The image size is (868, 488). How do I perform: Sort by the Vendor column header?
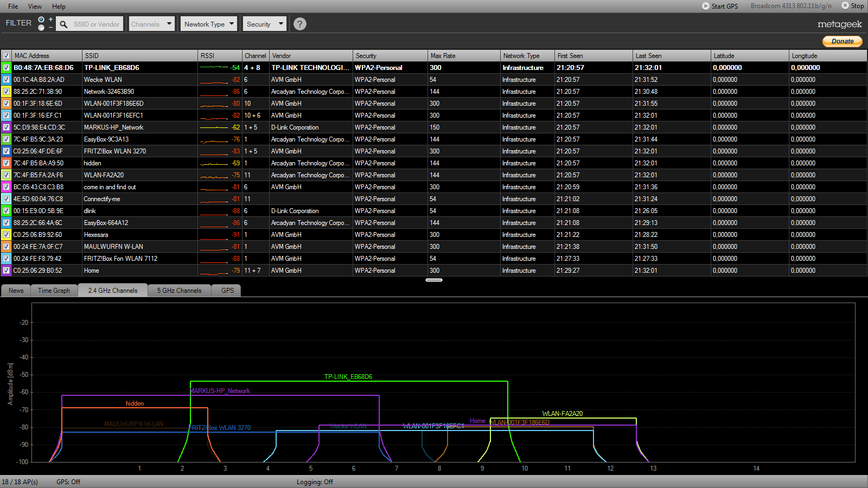point(311,56)
